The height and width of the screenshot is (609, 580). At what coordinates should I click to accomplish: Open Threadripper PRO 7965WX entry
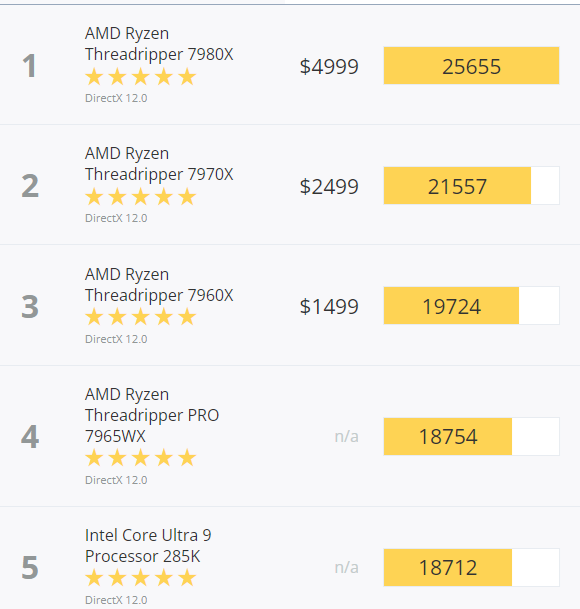coord(152,415)
